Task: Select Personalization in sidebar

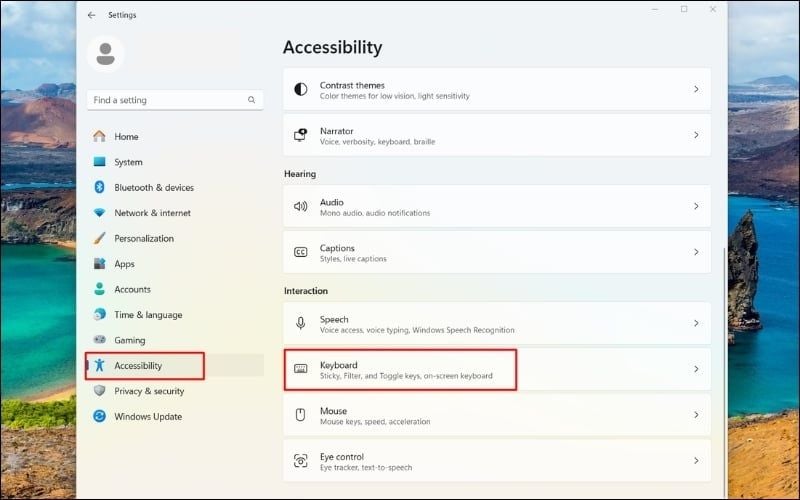Action: tap(144, 238)
